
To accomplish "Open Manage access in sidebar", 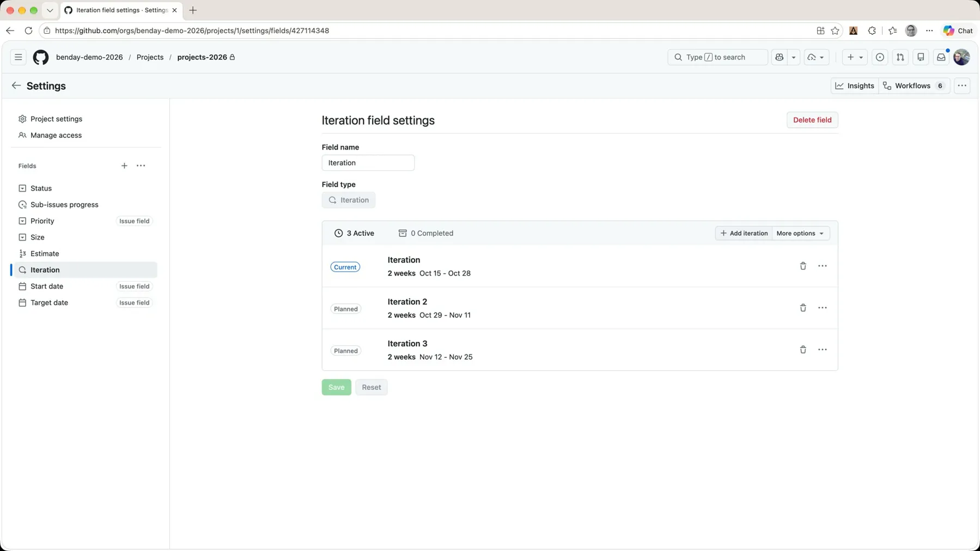I will click(x=56, y=135).
